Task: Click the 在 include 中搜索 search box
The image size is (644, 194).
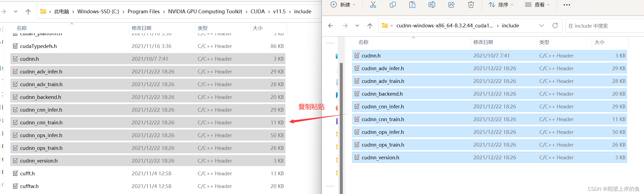Action: click(605, 26)
